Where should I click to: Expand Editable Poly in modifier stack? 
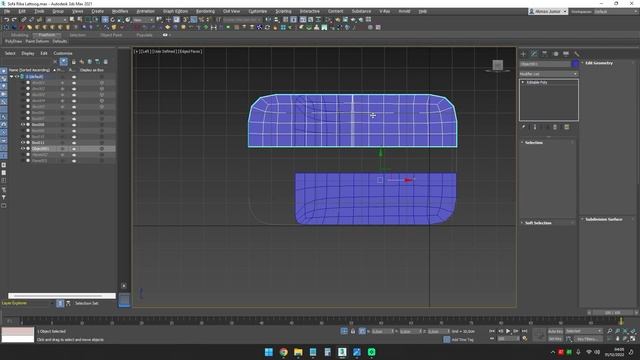[x=523, y=82]
